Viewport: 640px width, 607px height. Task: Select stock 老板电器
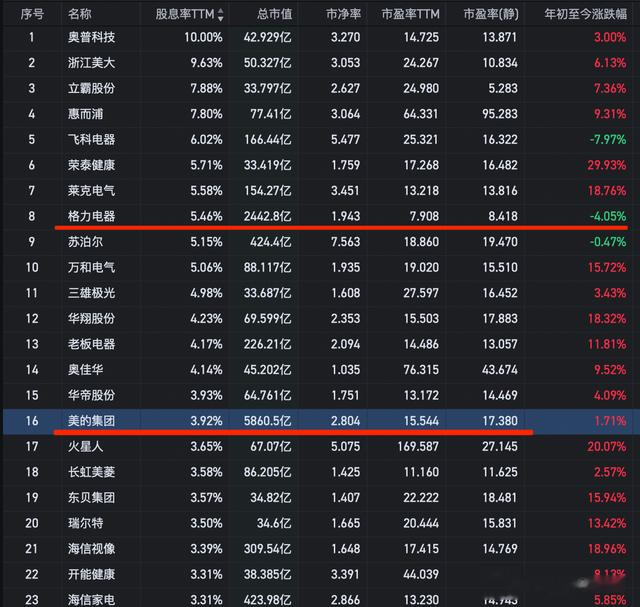(x=91, y=344)
